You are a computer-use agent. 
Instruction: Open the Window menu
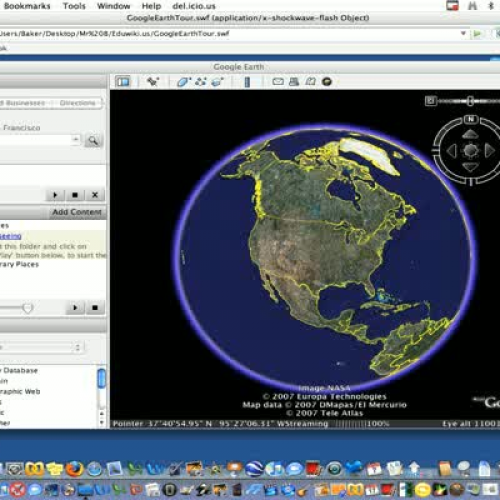click(x=114, y=6)
